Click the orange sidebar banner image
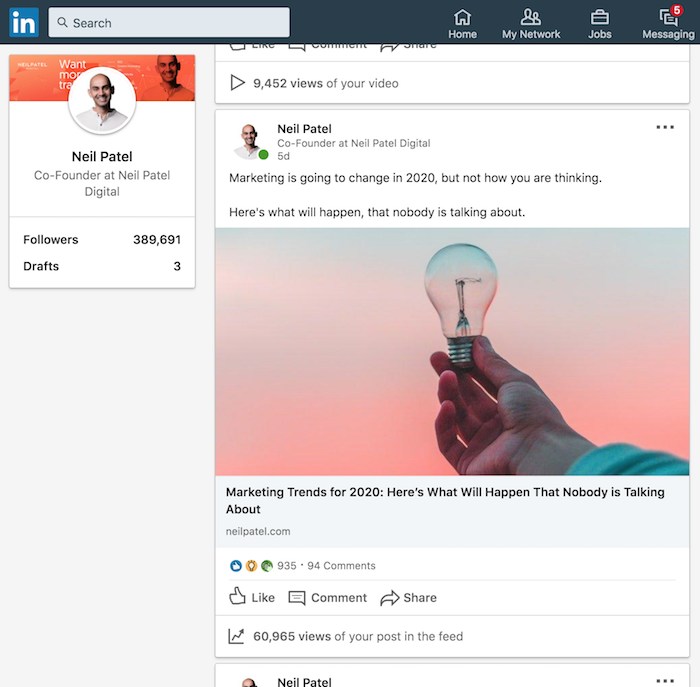The width and height of the screenshot is (700, 687). (x=102, y=78)
